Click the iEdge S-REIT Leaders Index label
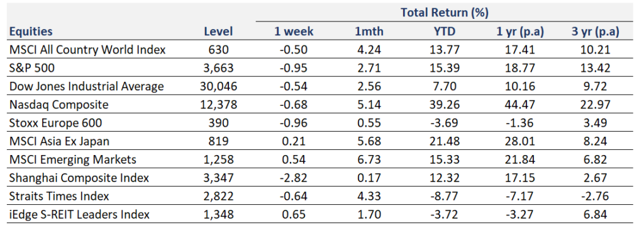The width and height of the screenshot is (644, 230). [x=79, y=215]
